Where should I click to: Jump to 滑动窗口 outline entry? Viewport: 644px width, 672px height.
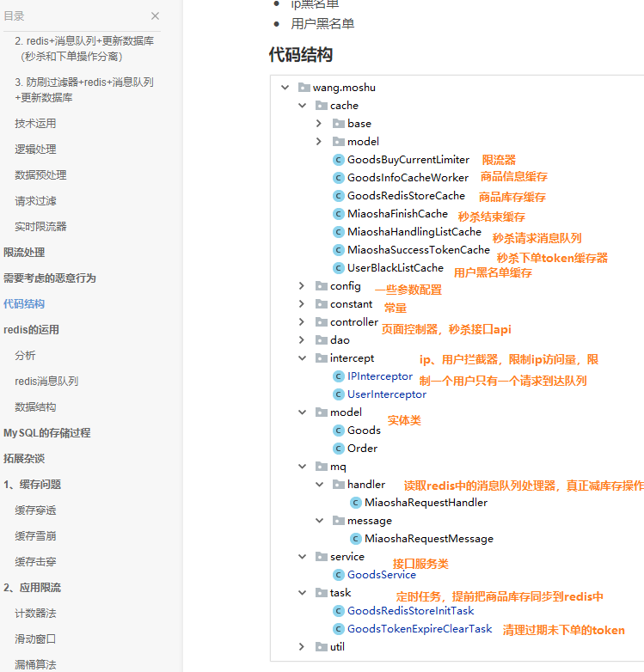tap(35, 639)
